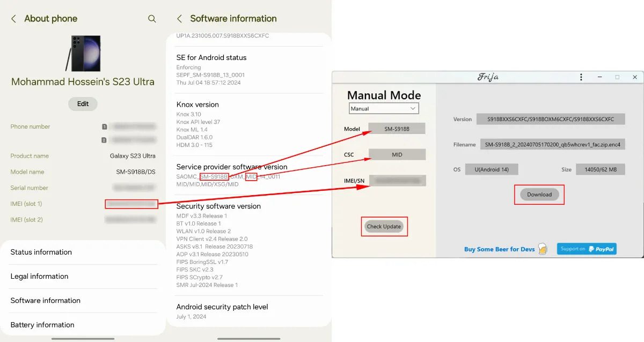
Task: Tap the SM-S918B/DS model name value
Action: [136, 172]
